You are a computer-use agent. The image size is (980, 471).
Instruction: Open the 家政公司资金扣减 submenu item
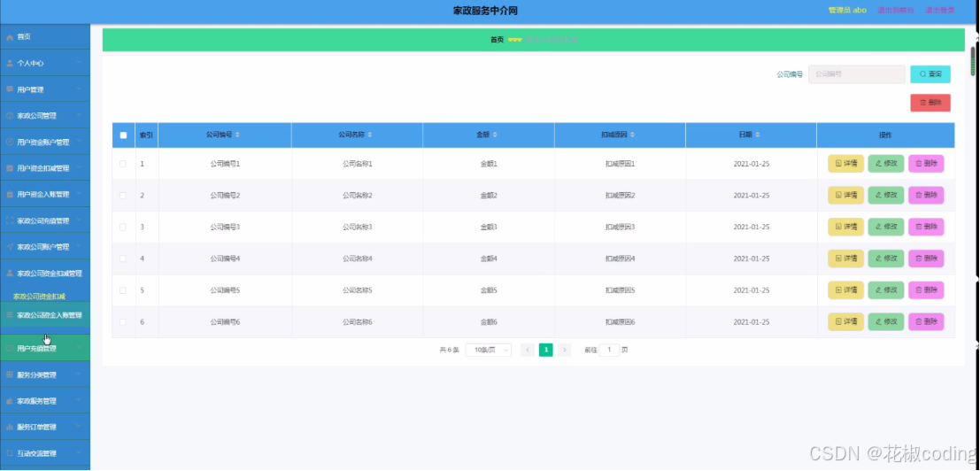39,296
